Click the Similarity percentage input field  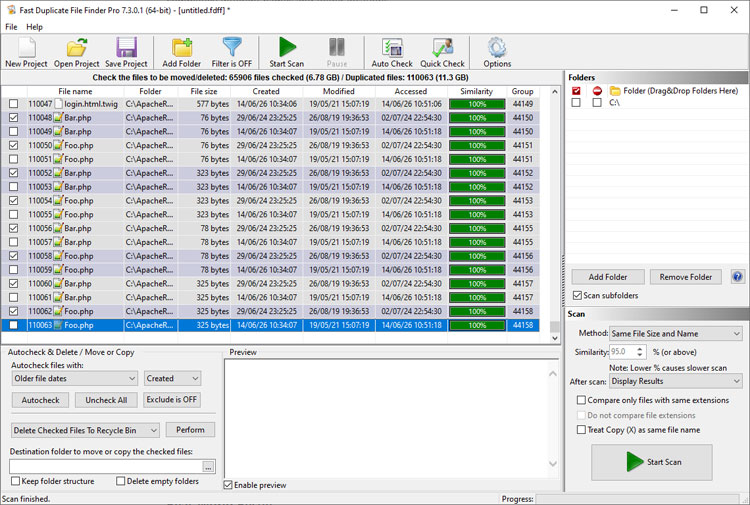click(622, 352)
